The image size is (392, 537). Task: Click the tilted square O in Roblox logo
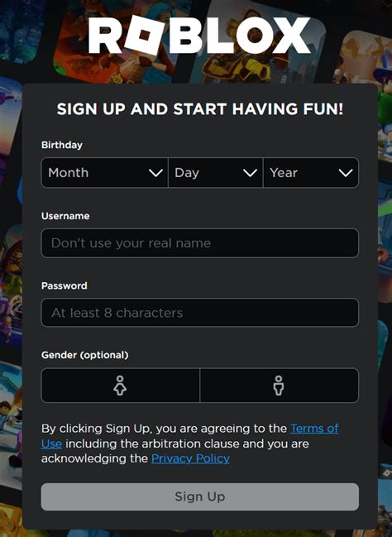click(x=144, y=36)
